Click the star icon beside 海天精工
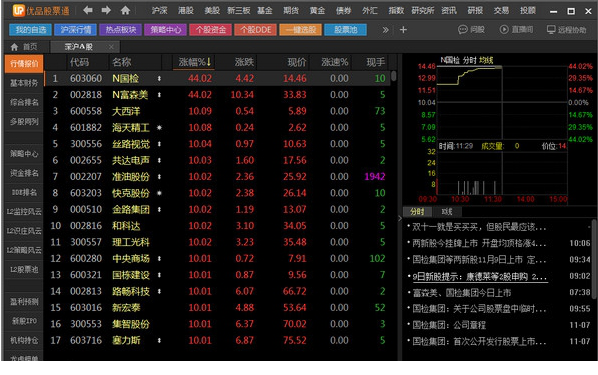Screen dimensions: 598x375 click(x=159, y=128)
